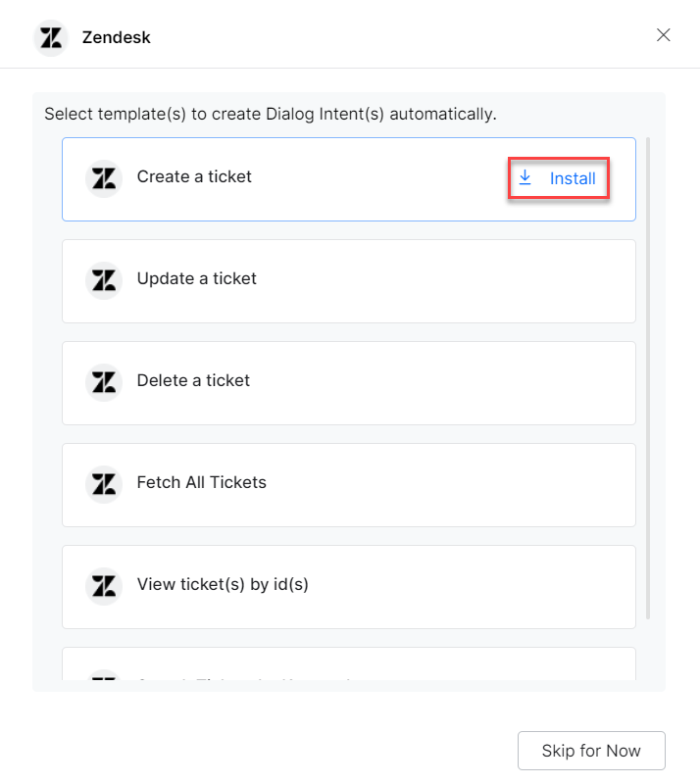Click the Zendesk logo in dialog header
The height and width of the screenshot is (784, 700).
50,38
